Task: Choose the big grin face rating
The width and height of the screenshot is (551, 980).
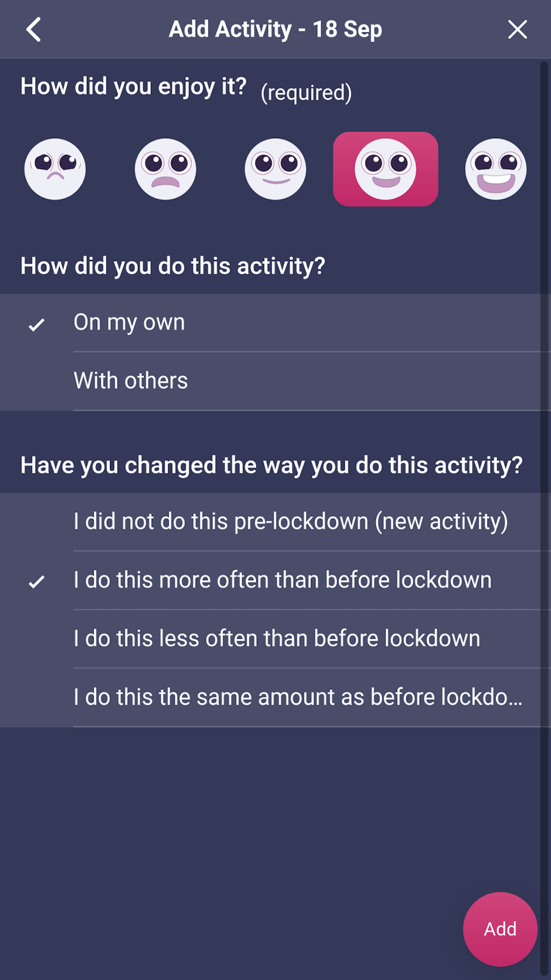Action: (x=496, y=169)
